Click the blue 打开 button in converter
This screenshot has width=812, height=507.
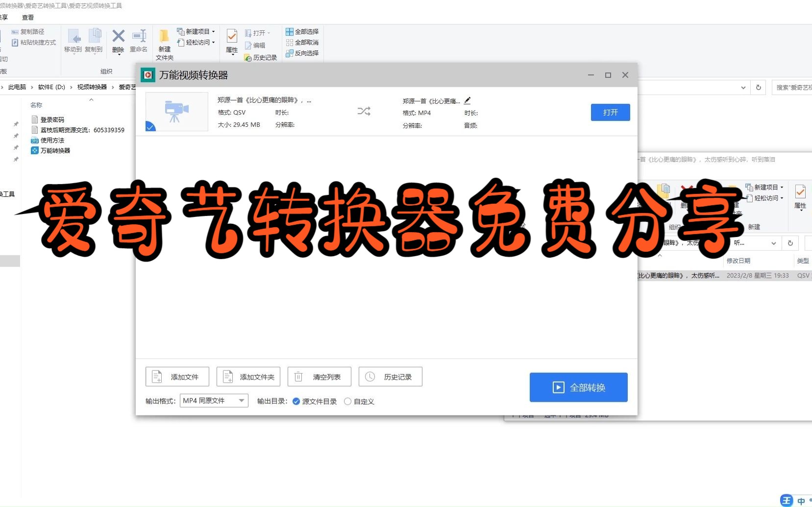tap(610, 112)
